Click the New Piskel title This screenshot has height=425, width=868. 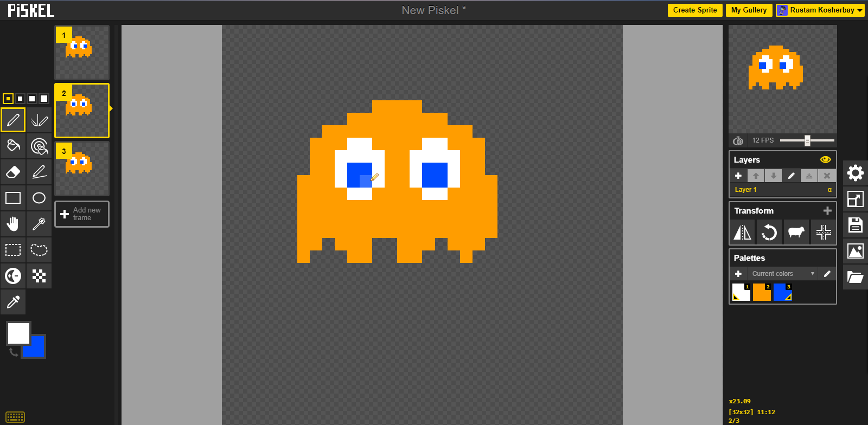click(x=433, y=10)
